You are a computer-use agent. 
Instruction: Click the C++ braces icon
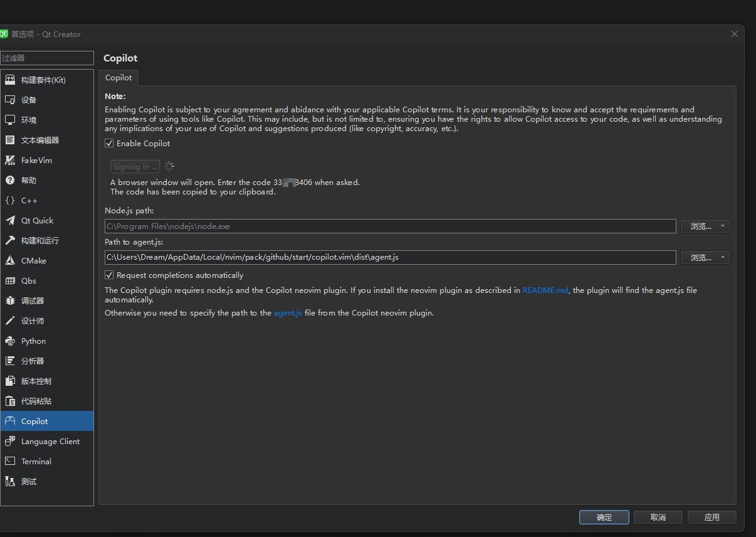pyautogui.click(x=10, y=200)
